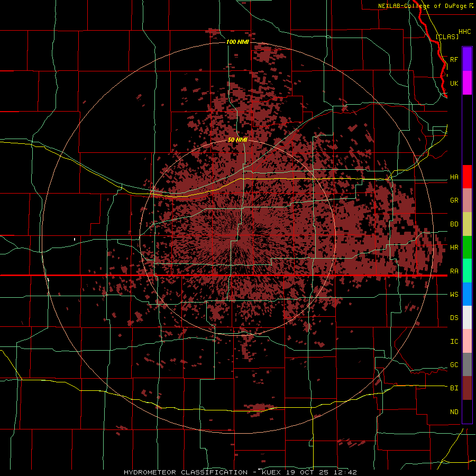Click the DS legend label
Image resolution: width=476 pixels, height=476 pixels.
[454, 317]
